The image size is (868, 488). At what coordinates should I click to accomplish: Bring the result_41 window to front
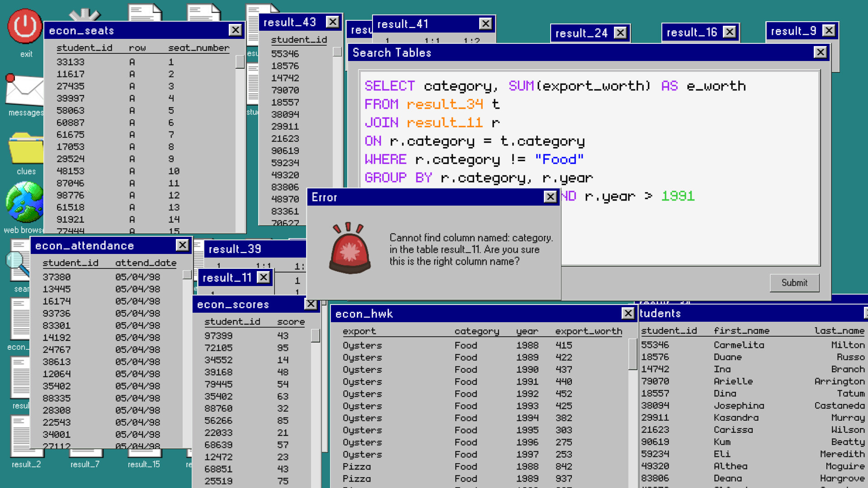pos(429,23)
